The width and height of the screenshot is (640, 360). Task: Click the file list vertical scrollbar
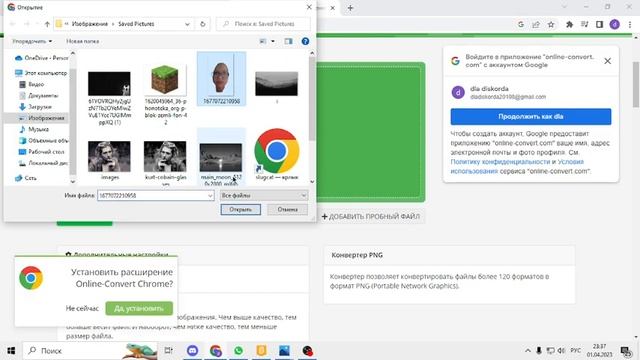point(312,98)
